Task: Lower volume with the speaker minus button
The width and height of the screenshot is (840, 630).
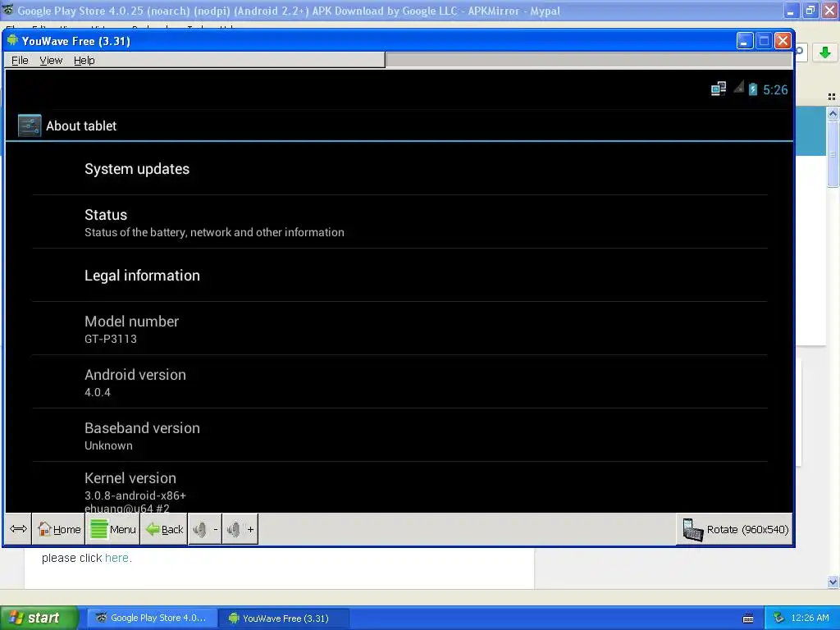Action: point(205,529)
